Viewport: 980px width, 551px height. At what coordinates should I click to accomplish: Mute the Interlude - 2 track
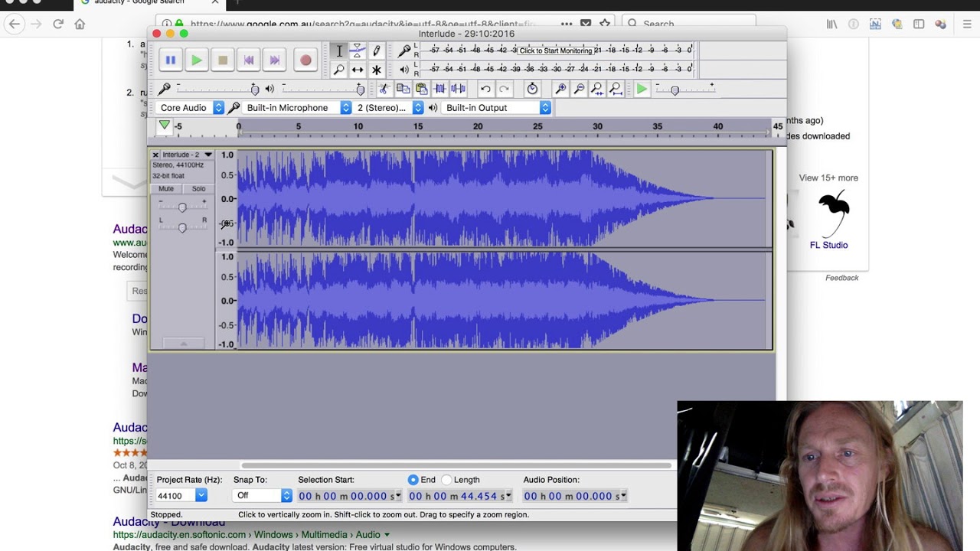pyautogui.click(x=166, y=188)
